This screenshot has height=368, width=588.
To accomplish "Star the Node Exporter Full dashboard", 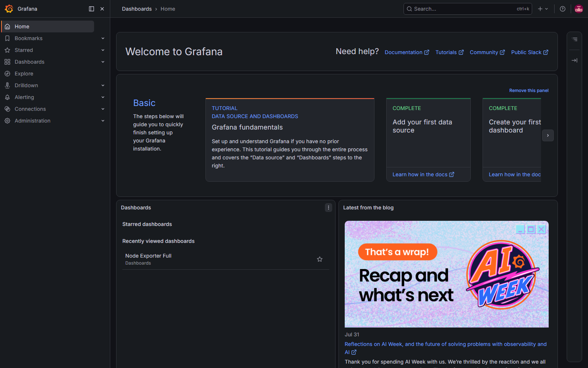I will 320,259.
